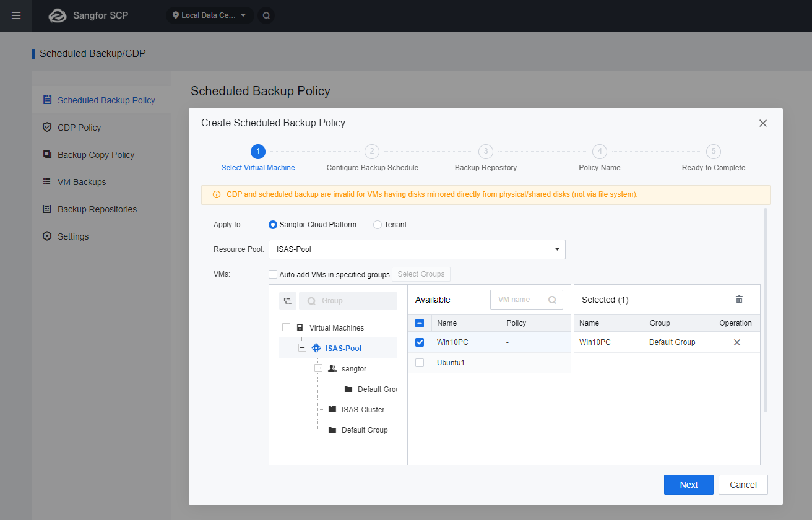The width and height of the screenshot is (812, 520).
Task: Select ISAS-Cluster folder in the tree
Action: [362, 409]
